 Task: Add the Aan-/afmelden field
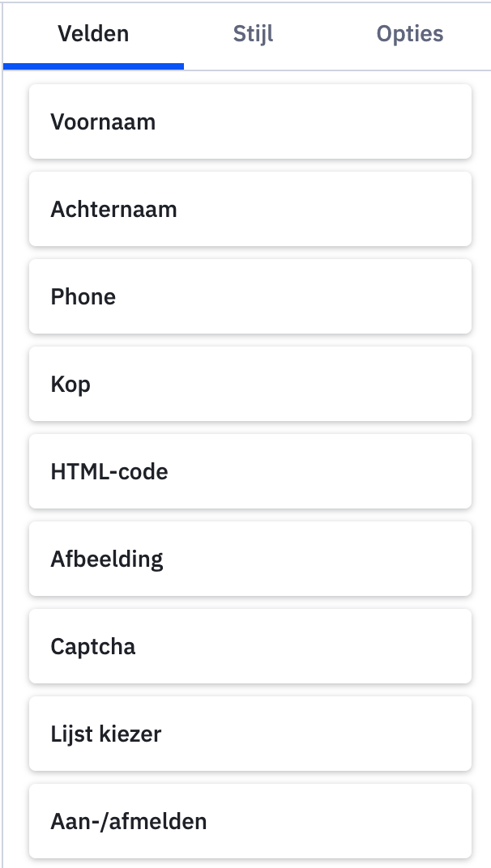(250, 822)
